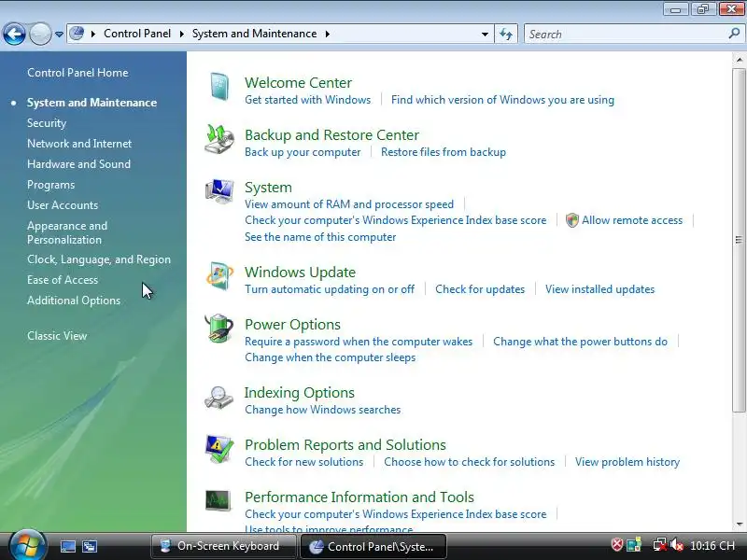
Task: Click Check for updates link
Action: click(480, 289)
